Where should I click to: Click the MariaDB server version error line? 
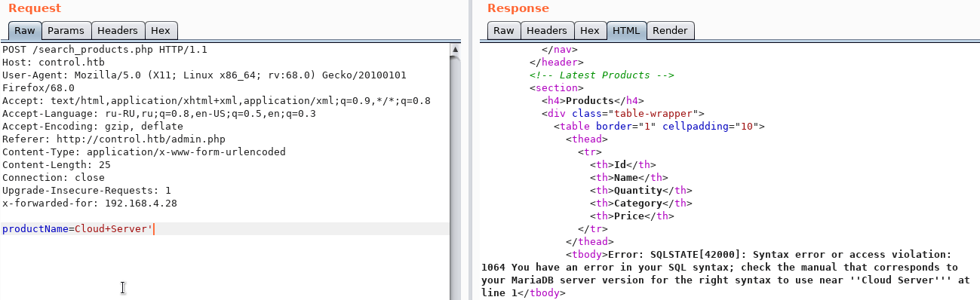click(x=726, y=280)
